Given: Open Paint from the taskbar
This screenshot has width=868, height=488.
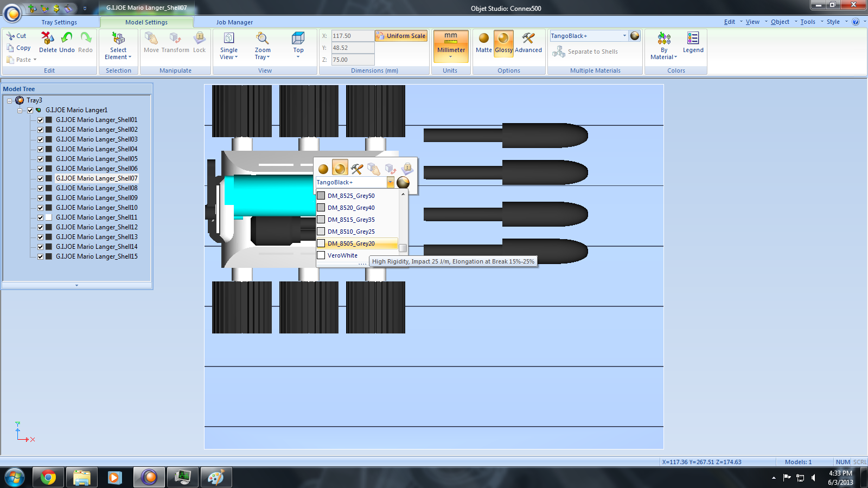Looking at the screenshot, I should pyautogui.click(x=216, y=478).
